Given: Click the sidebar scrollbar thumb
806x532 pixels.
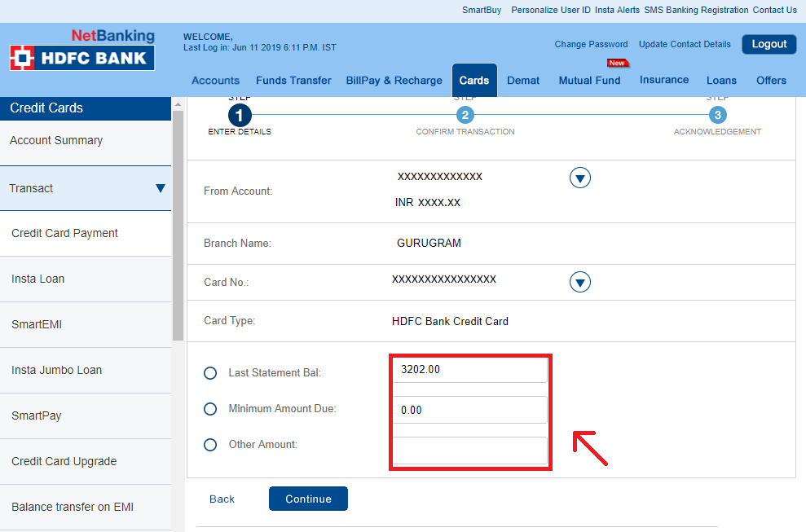Looking at the screenshot, I should point(178,225).
